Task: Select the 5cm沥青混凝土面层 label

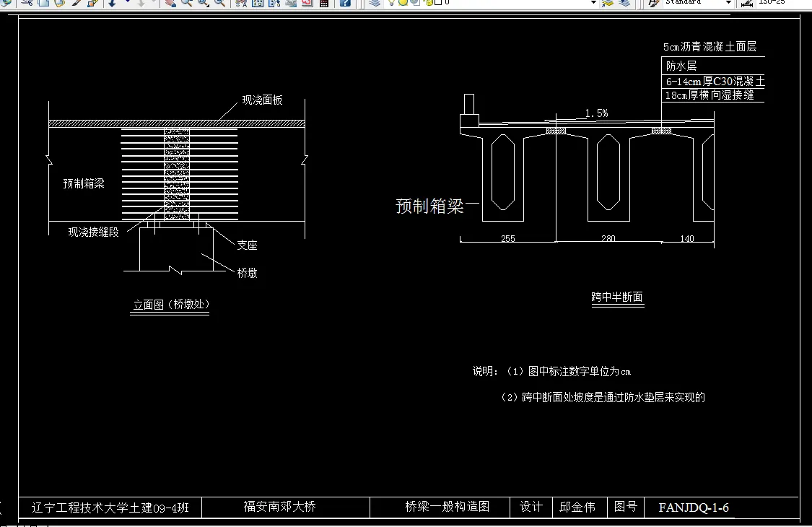Action: [x=710, y=47]
